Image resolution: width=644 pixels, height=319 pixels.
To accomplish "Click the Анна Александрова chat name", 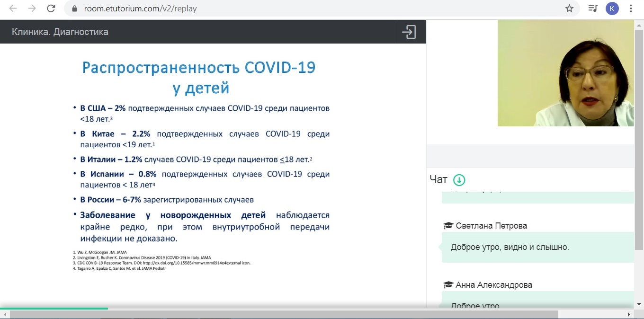I will tap(494, 285).
